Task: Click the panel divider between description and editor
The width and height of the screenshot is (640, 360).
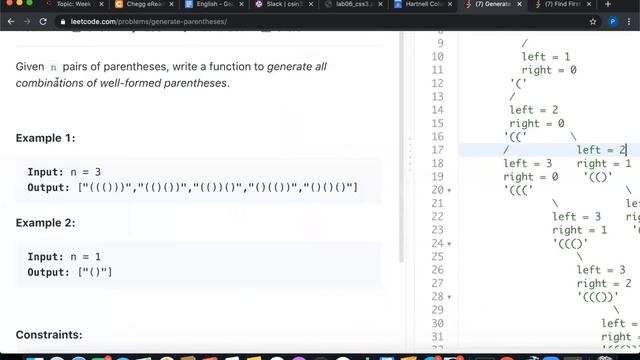Action: tap(410, 155)
